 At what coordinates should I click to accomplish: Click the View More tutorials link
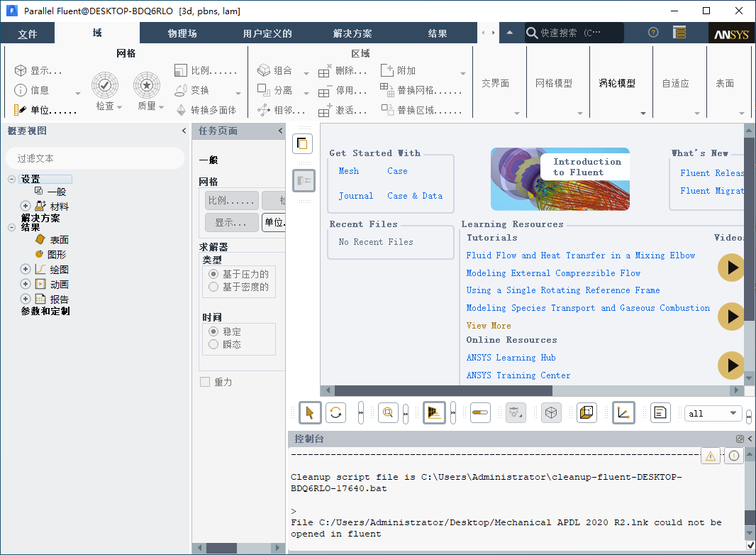click(x=489, y=326)
